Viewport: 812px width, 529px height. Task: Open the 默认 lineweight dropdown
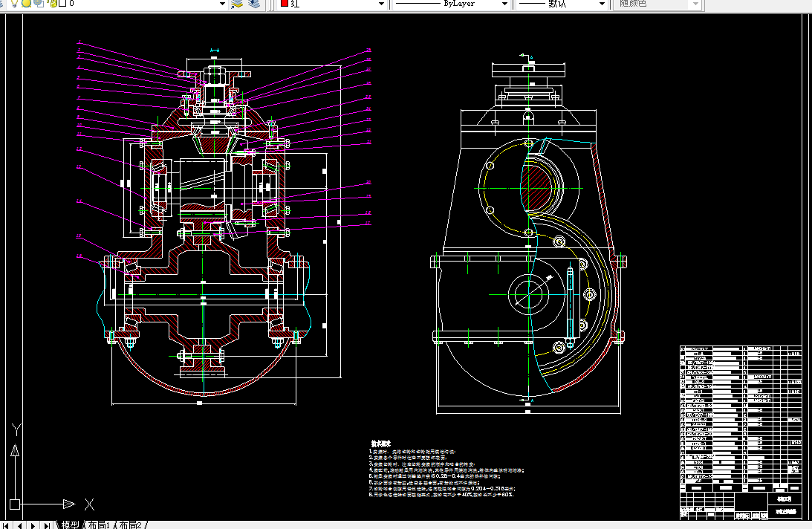pos(602,4)
